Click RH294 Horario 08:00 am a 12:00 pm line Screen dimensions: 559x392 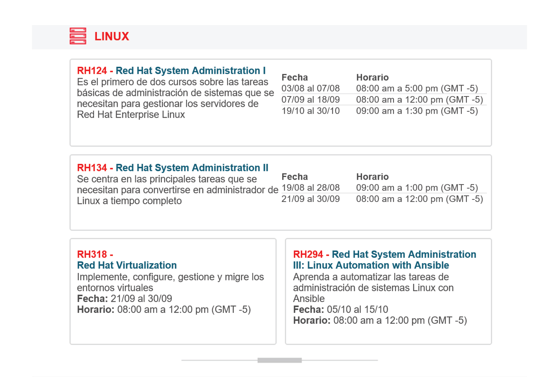[x=380, y=320]
